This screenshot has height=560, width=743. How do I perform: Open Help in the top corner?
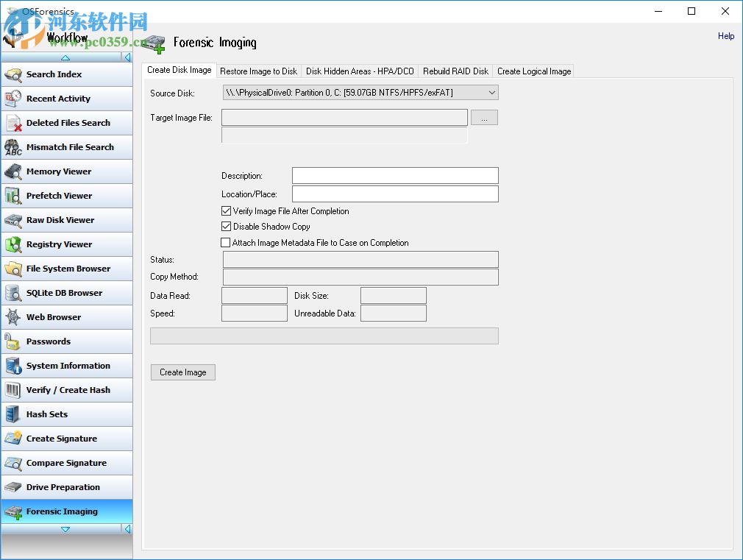pos(725,36)
